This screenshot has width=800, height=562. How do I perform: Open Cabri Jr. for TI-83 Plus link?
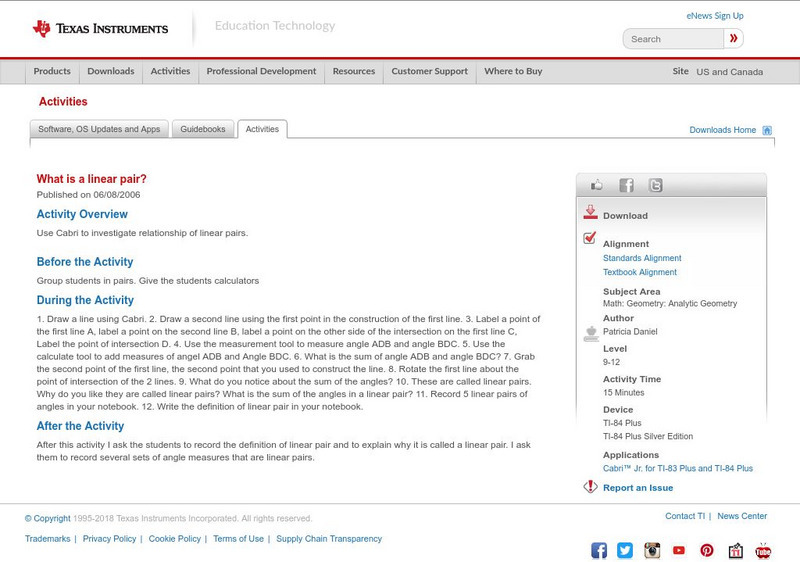coord(678,468)
